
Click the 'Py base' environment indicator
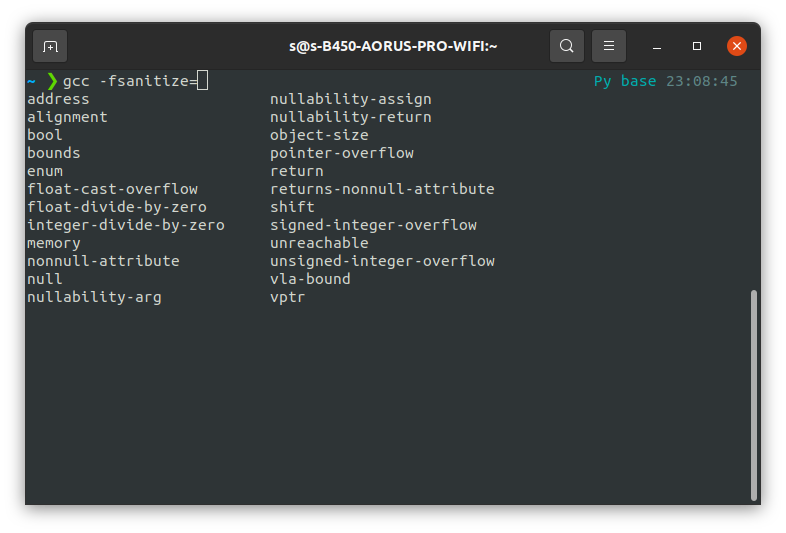pos(625,81)
